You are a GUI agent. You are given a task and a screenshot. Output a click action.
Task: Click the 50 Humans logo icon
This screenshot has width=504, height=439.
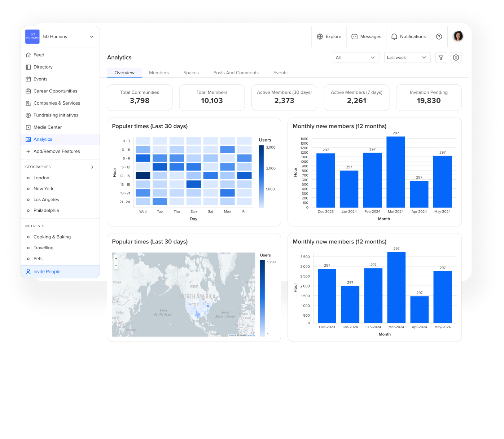tap(32, 36)
